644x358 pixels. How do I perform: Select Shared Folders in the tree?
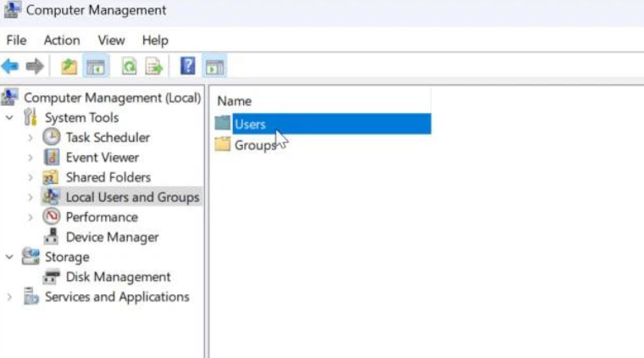click(x=108, y=177)
